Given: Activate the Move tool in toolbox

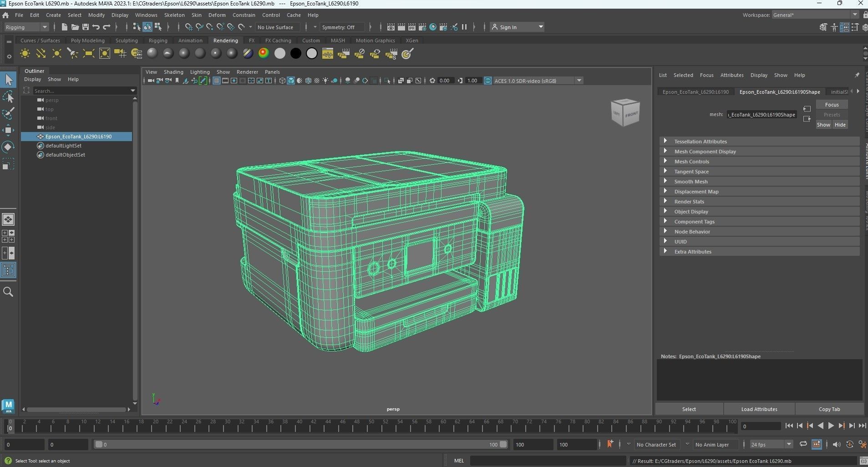Looking at the screenshot, I should 8,130.
